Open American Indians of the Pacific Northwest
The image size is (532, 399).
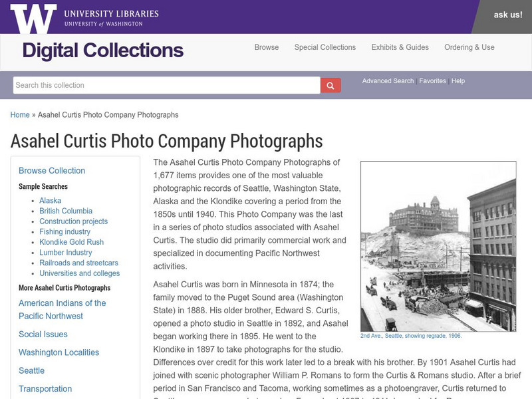click(62, 309)
